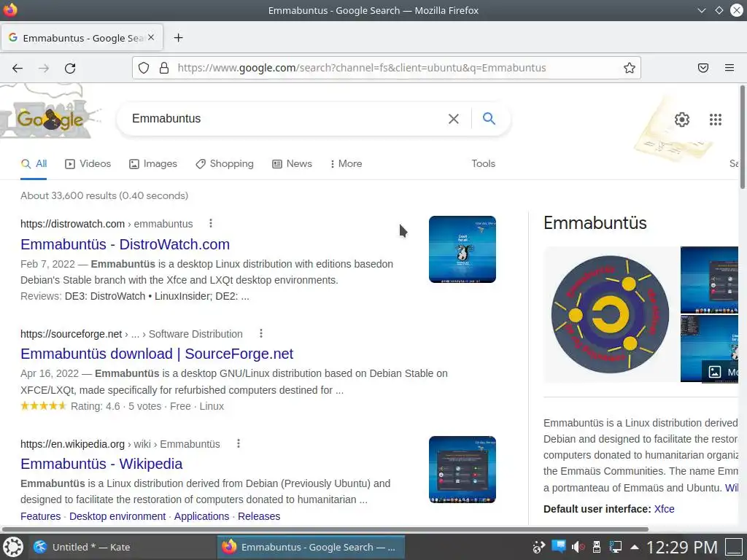The image size is (747, 560).
Task: Open the titlebar Firefox window menu icon
Action: (10, 10)
